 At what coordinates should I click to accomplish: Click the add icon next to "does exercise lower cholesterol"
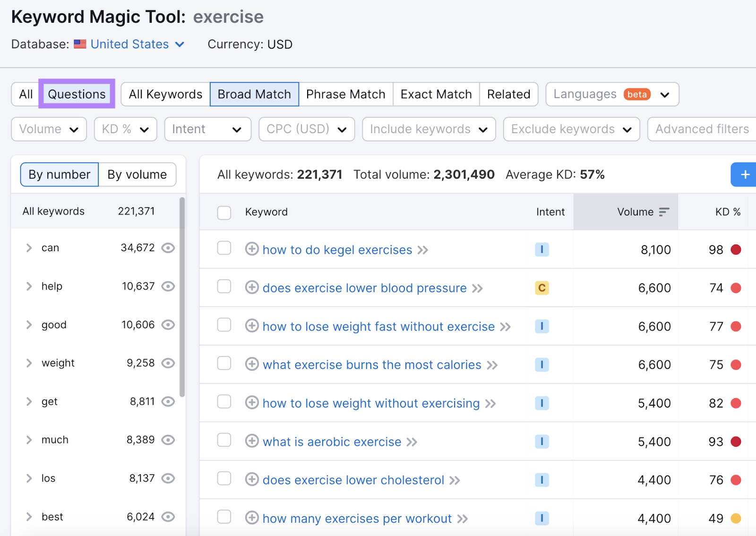[x=252, y=480]
